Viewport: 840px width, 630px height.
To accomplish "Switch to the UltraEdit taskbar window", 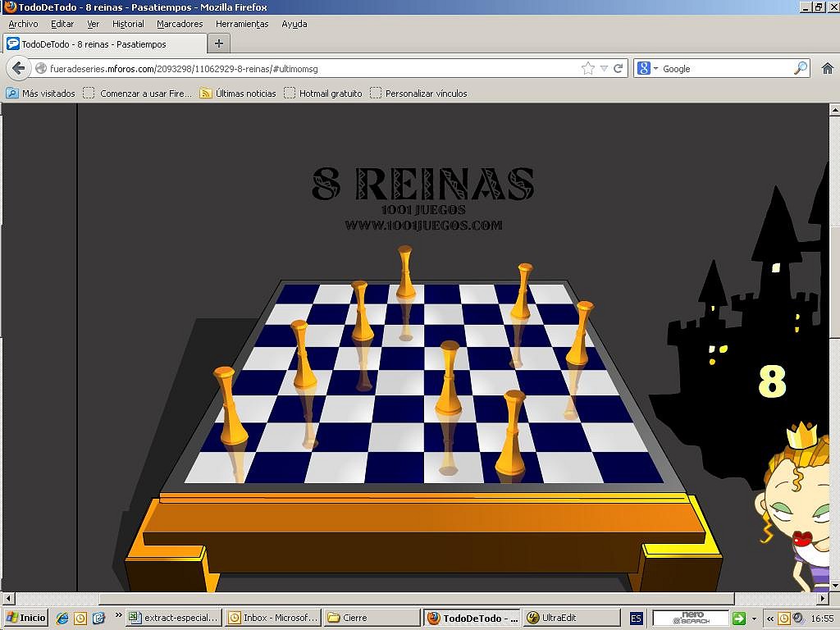I will pyautogui.click(x=571, y=618).
